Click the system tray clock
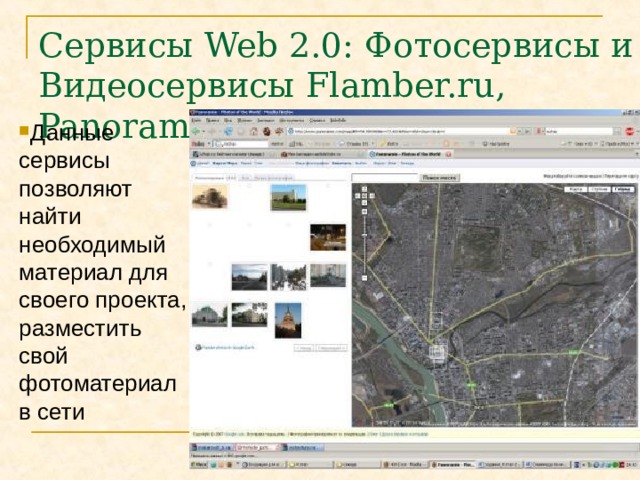 (632, 464)
